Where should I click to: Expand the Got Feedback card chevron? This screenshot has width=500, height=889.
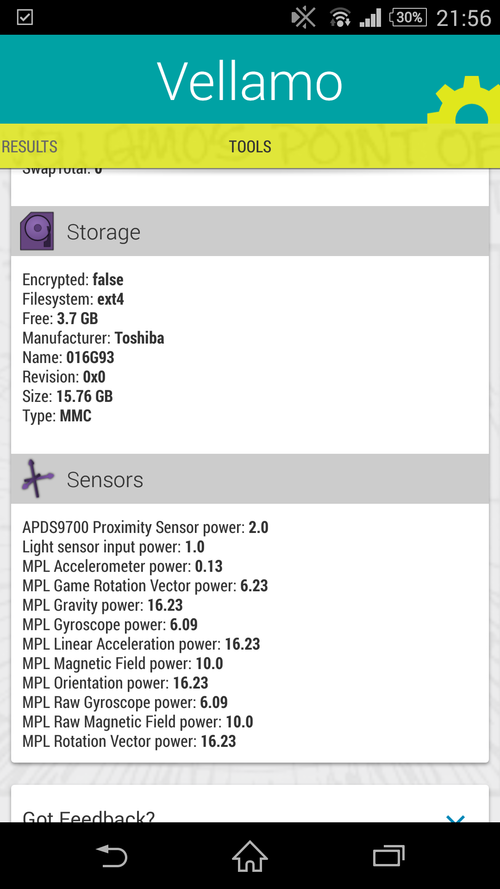pos(455,817)
